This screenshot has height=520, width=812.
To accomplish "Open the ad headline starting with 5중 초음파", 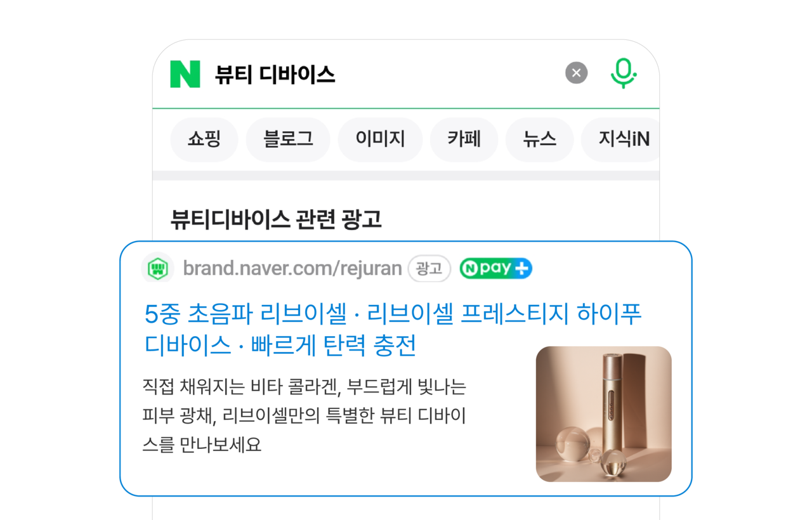I will coord(393,330).
